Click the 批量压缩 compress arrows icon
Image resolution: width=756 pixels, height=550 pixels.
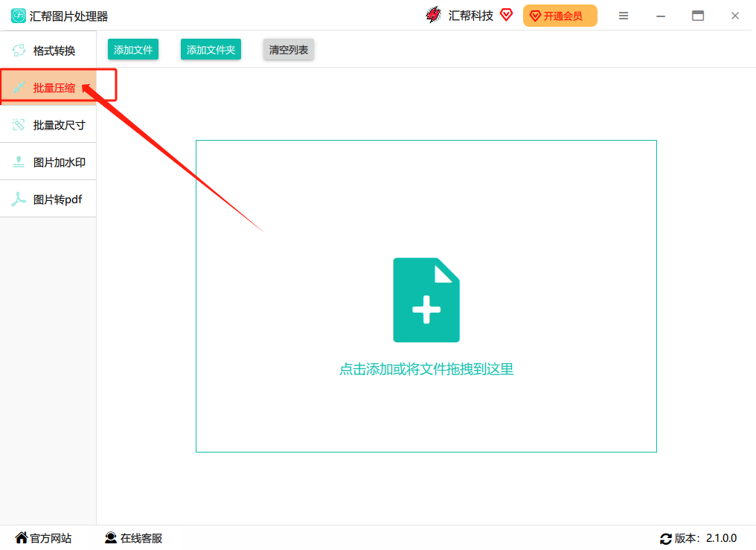pos(19,88)
